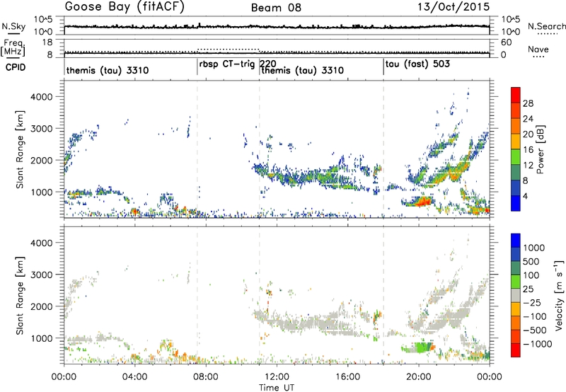
Task: Click the gray band of Velocity color bar
Action: pyautogui.click(x=516, y=295)
